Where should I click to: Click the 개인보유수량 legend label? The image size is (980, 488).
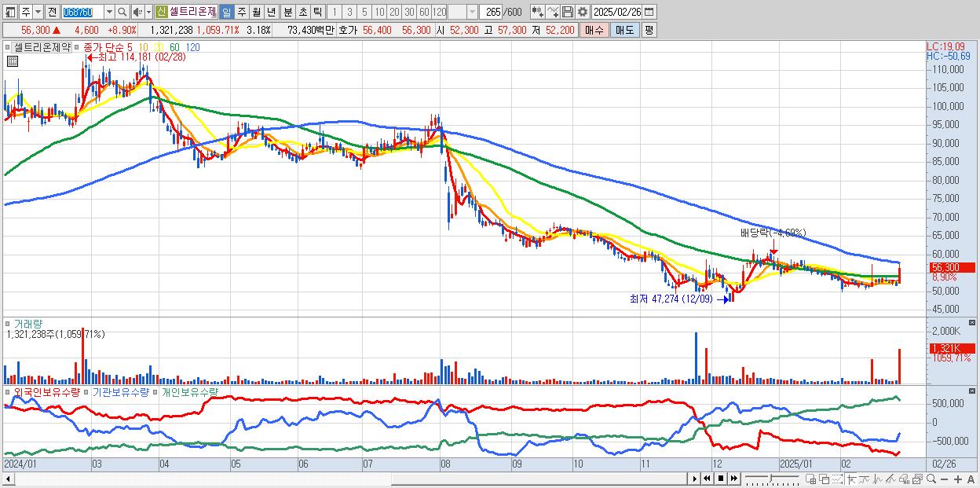click(x=189, y=391)
